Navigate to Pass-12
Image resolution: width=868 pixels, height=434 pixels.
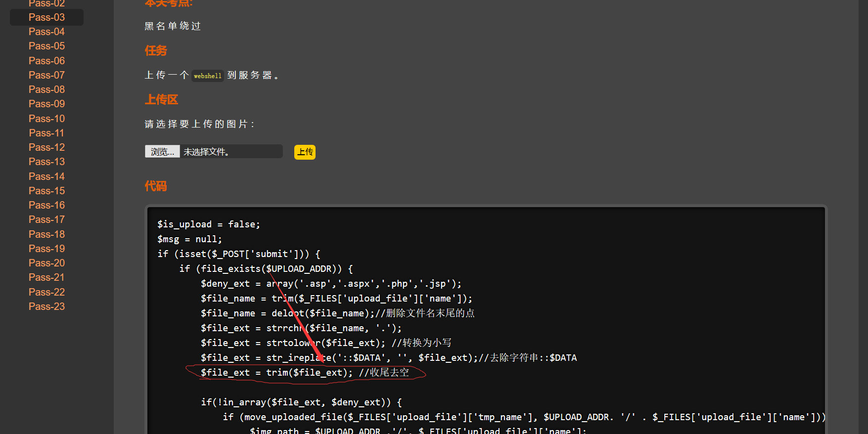(46, 147)
